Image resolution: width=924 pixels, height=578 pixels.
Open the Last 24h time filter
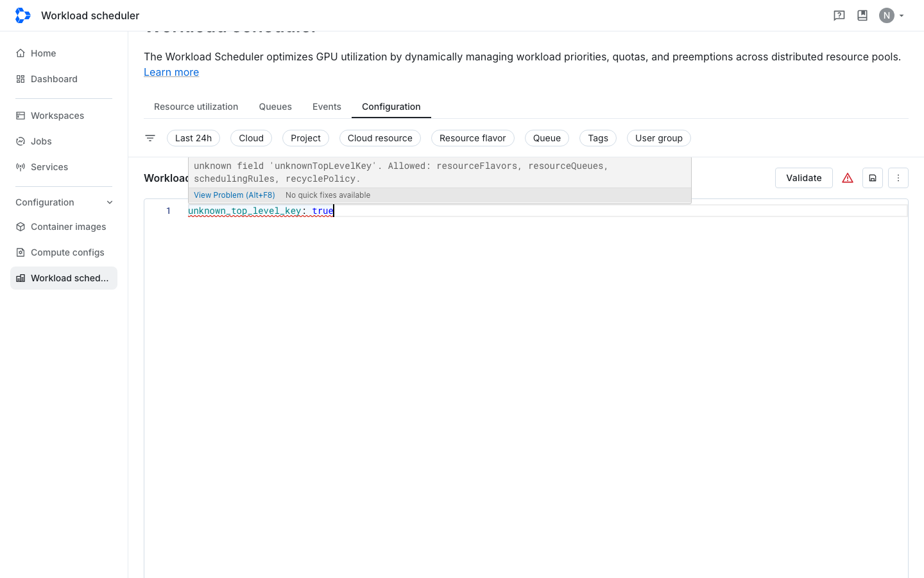tap(193, 138)
